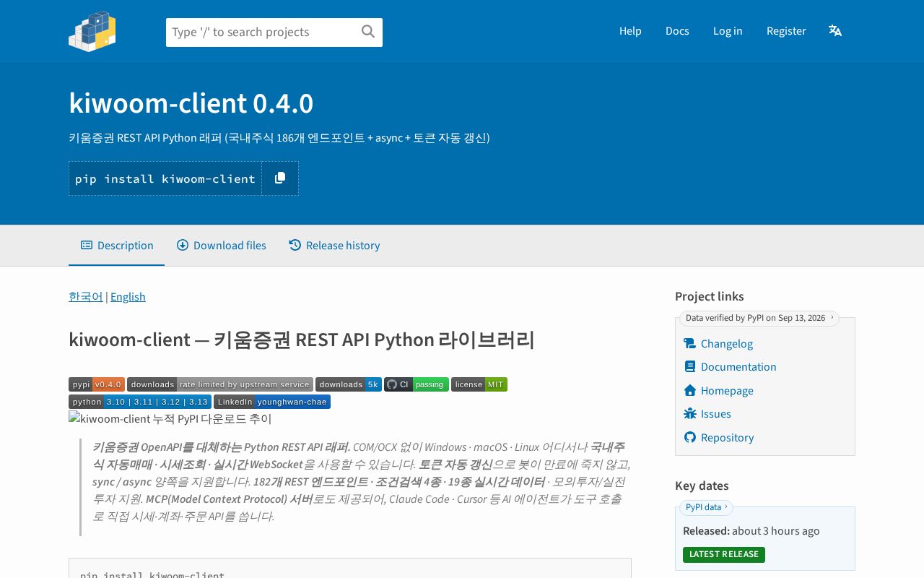This screenshot has width=924, height=578.
Task: Click the downloads rate limited badge
Action: pyautogui.click(x=220, y=384)
